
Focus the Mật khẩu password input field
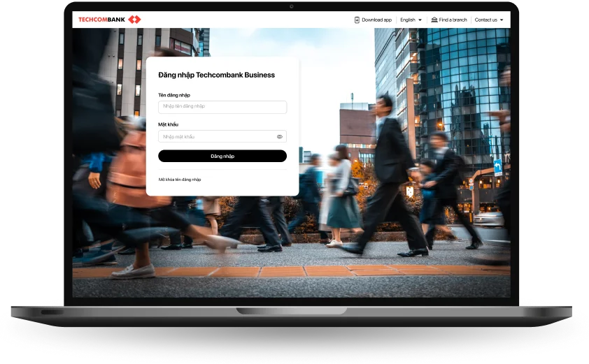215,137
